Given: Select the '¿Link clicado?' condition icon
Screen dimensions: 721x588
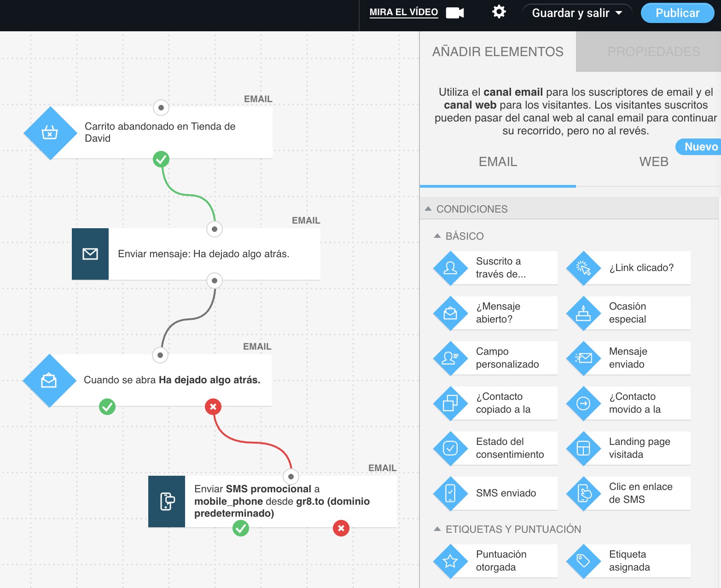Looking at the screenshot, I should click(x=583, y=268).
